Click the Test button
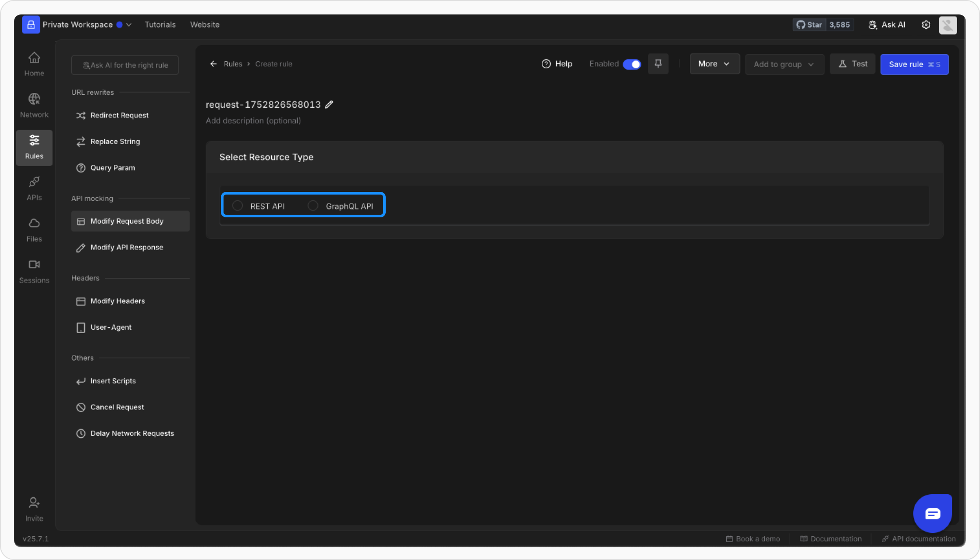 point(852,64)
